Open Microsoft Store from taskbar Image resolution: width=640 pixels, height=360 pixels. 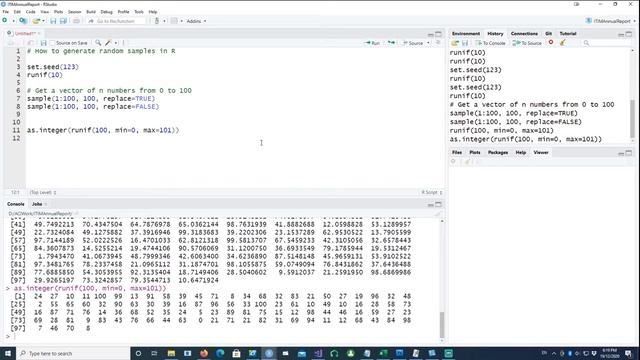coord(236,353)
